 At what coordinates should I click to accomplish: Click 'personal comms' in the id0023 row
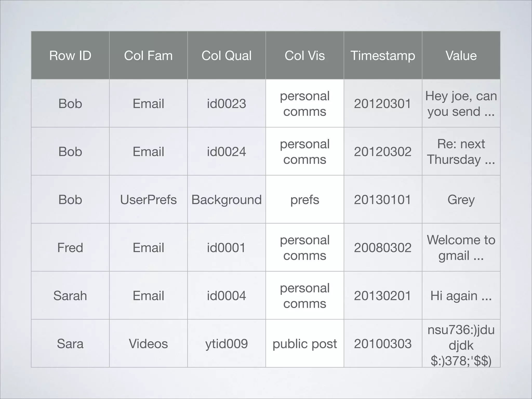(305, 103)
